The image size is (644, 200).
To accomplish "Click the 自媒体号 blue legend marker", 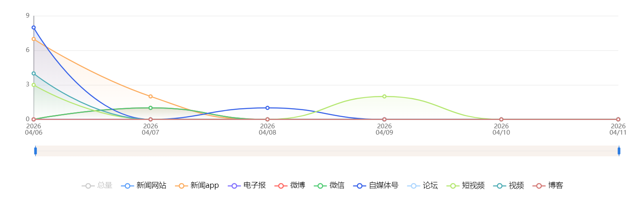I will click(360, 186).
